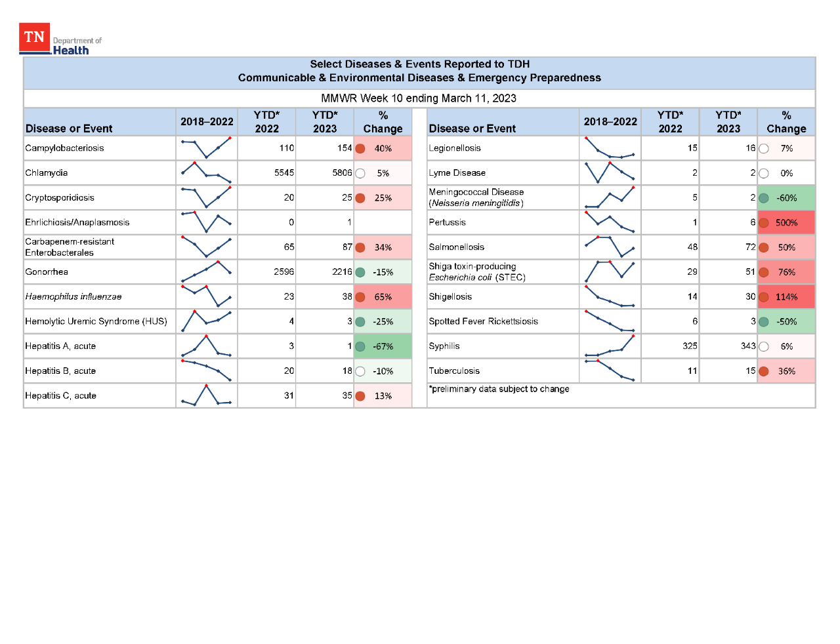
Task: Click the Spotted Fever Rickettsiosis -50% green cell
Action: pyautogui.click(x=786, y=321)
